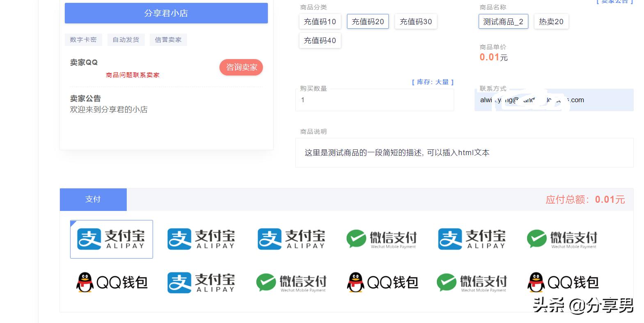Viewport: 644px width, 323px height.
Task: Select category 充值码20
Action: pyautogui.click(x=368, y=22)
